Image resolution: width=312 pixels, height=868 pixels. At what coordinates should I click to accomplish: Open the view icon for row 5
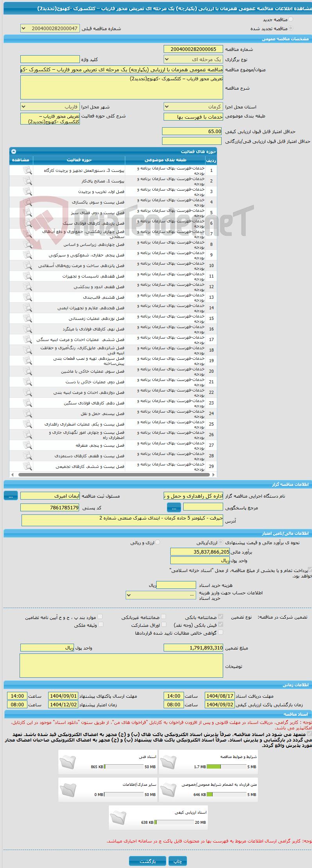coord(27,213)
